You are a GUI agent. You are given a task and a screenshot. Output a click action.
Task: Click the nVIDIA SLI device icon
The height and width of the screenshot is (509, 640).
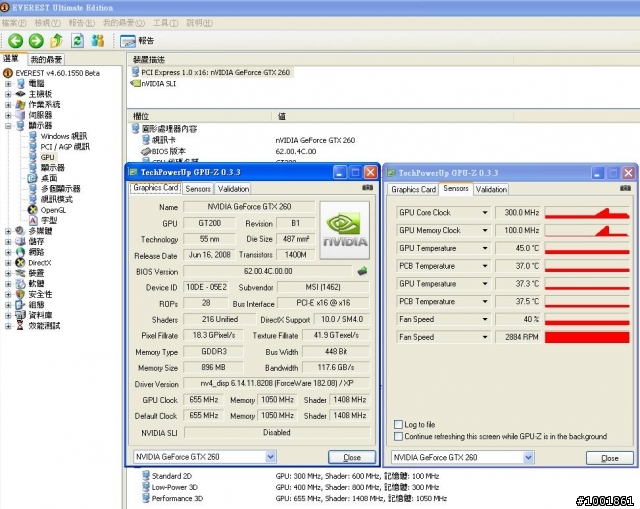[135, 83]
